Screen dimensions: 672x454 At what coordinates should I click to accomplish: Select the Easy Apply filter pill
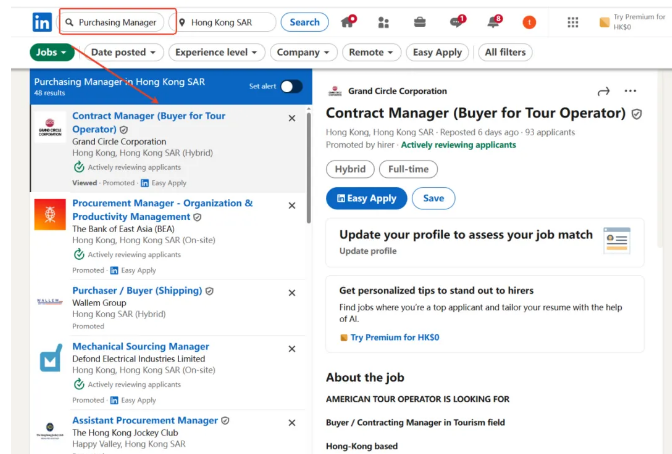437,52
